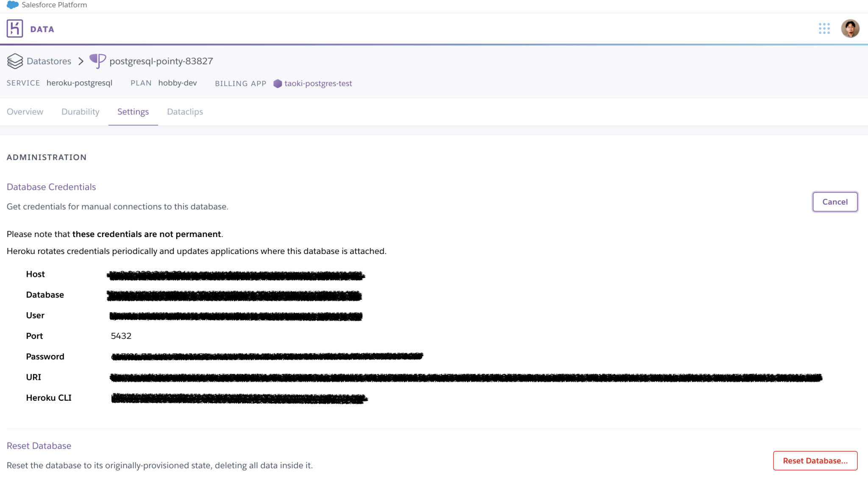Screen dimensions: 868x491
Task: Click the PostgreSQL elephant icon near the datastore name
Action: pyautogui.click(x=97, y=61)
